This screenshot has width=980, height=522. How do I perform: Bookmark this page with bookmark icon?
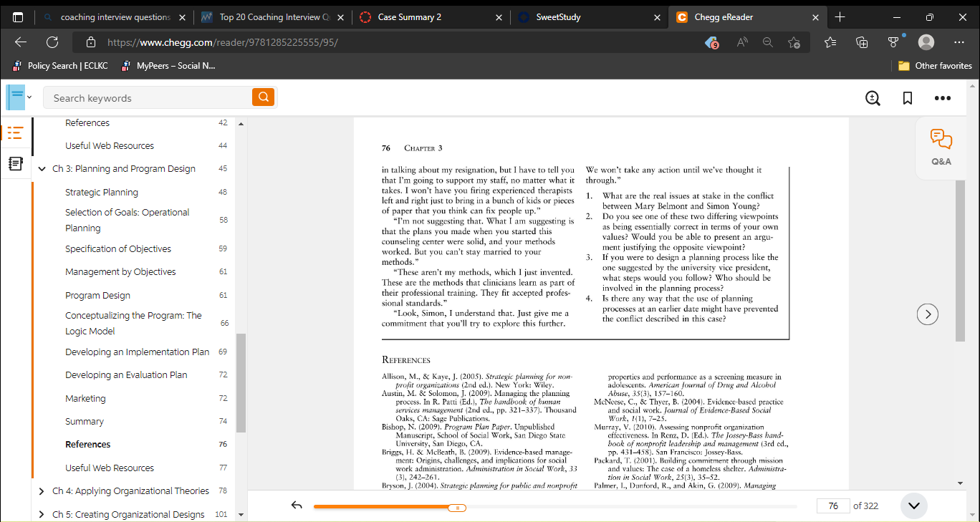tap(908, 98)
